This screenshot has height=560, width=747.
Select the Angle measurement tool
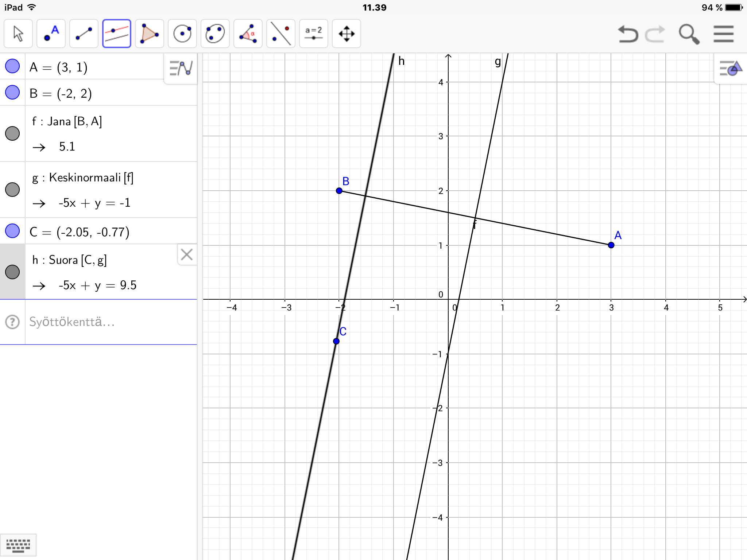click(x=248, y=34)
